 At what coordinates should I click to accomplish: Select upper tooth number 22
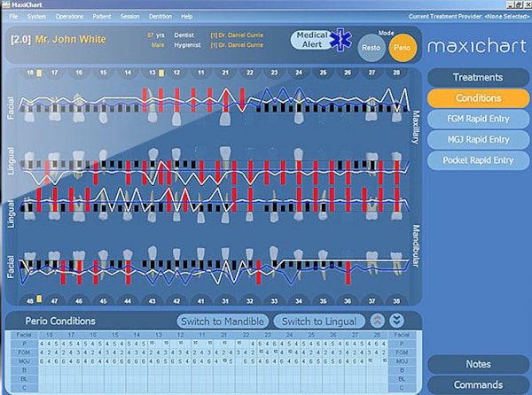click(250, 73)
